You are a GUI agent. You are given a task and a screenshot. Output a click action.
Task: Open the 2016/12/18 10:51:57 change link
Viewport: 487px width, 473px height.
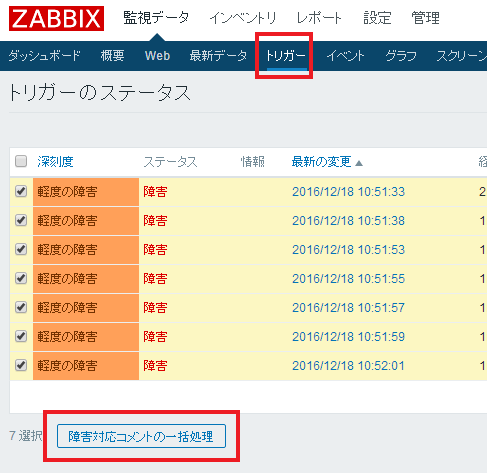click(x=348, y=308)
